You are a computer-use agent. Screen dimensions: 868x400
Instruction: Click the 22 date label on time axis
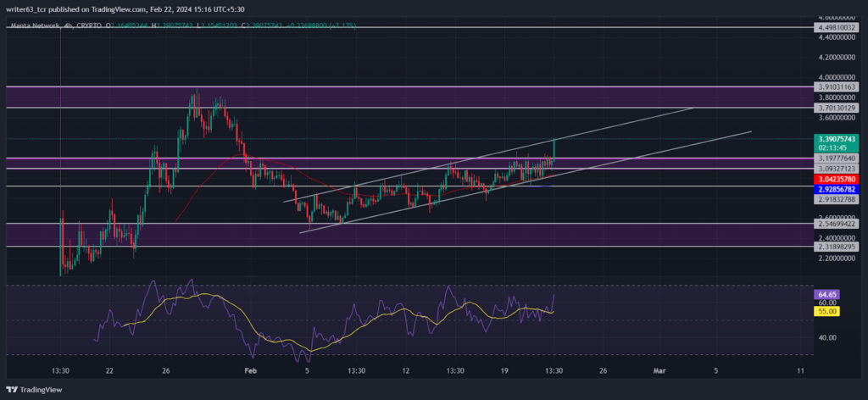pyautogui.click(x=109, y=370)
